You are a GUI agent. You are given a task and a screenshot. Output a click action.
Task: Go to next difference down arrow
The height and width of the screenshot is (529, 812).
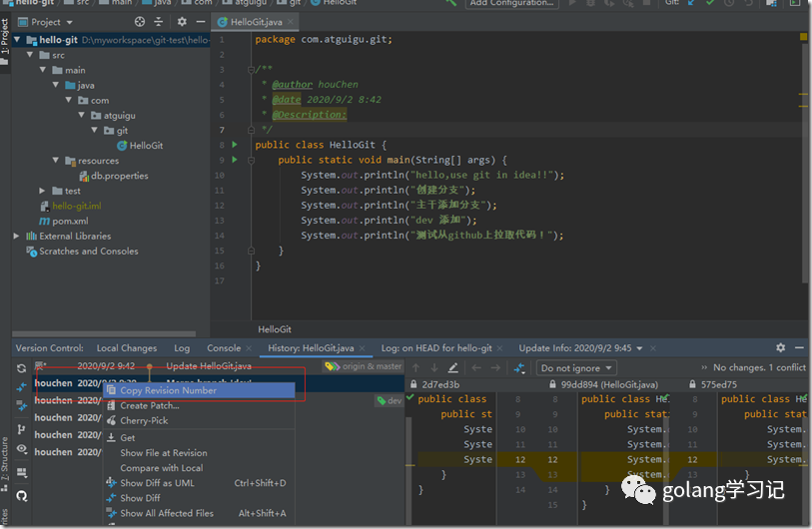[434, 367]
